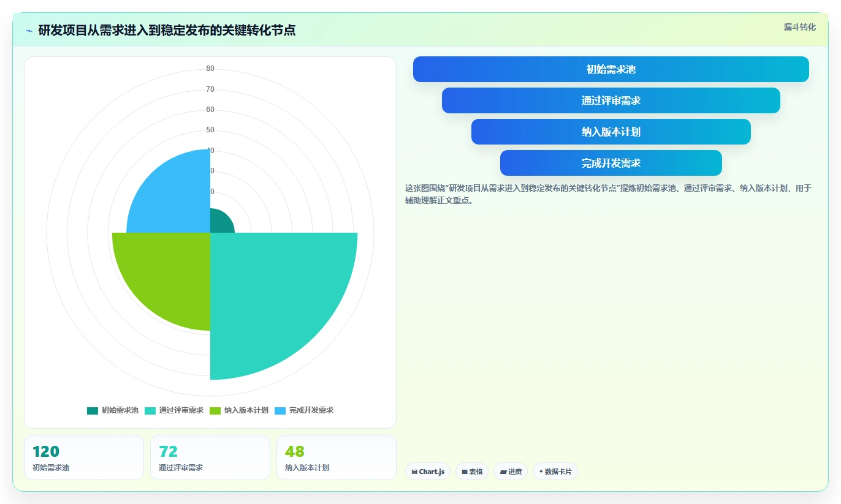This screenshot has height=504, width=841.
Task: Click the 完成开发需求 legend label text
Action: coord(311,410)
